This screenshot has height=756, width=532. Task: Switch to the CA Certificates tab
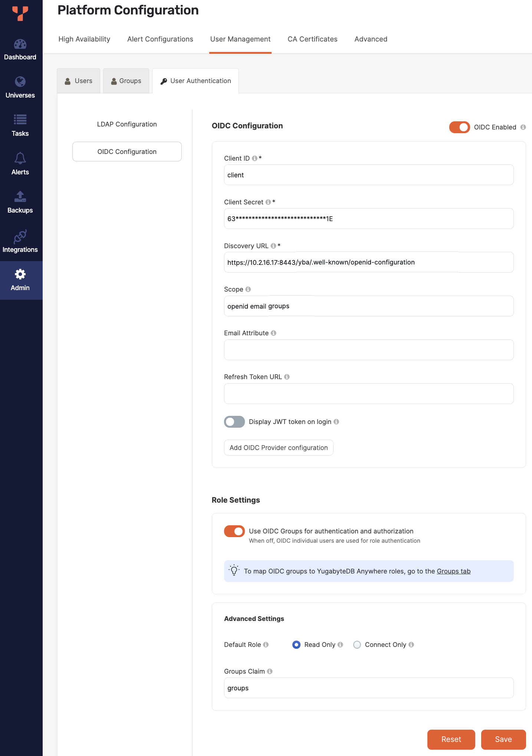click(x=312, y=39)
